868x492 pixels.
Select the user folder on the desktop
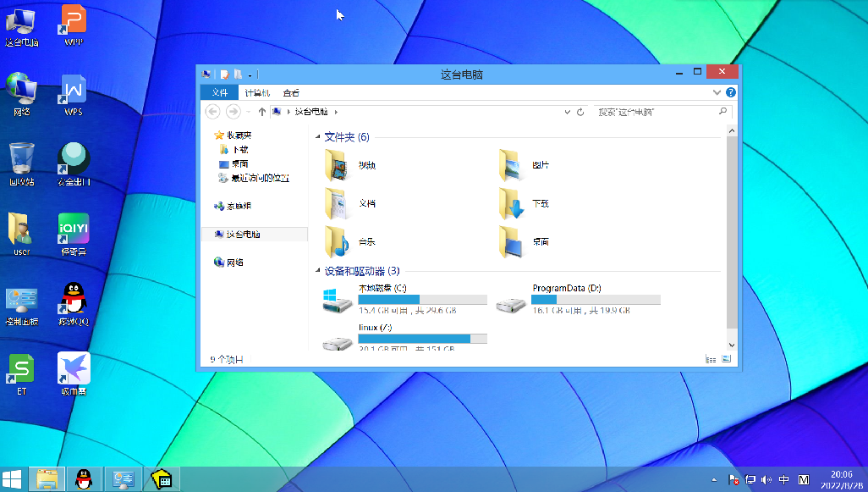coord(22,235)
